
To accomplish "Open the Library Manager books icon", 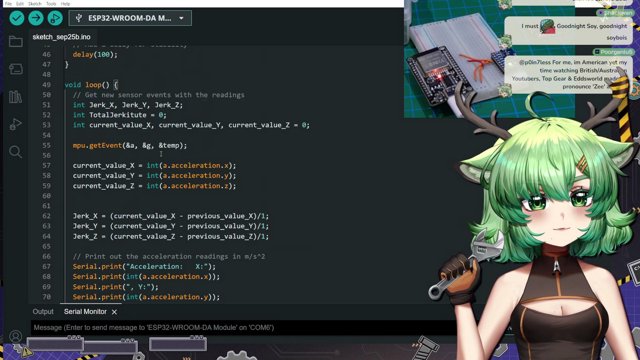I will pyautogui.click(x=16, y=97).
